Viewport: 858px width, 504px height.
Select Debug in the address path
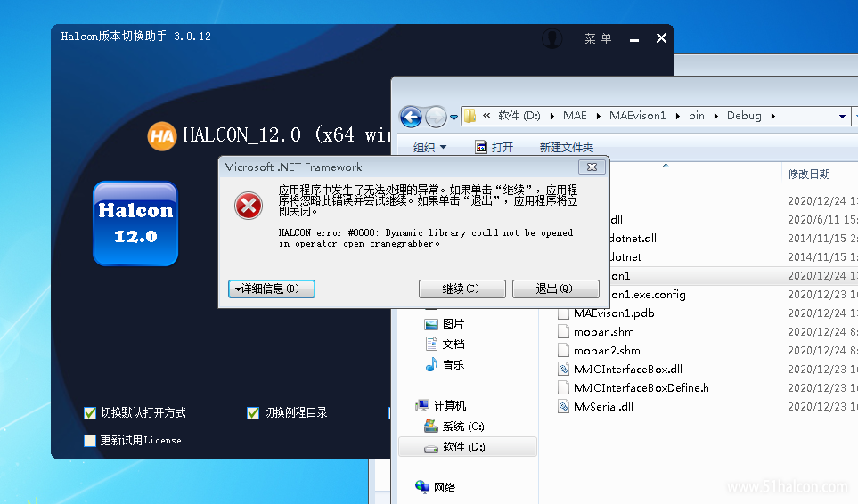tap(744, 116)
